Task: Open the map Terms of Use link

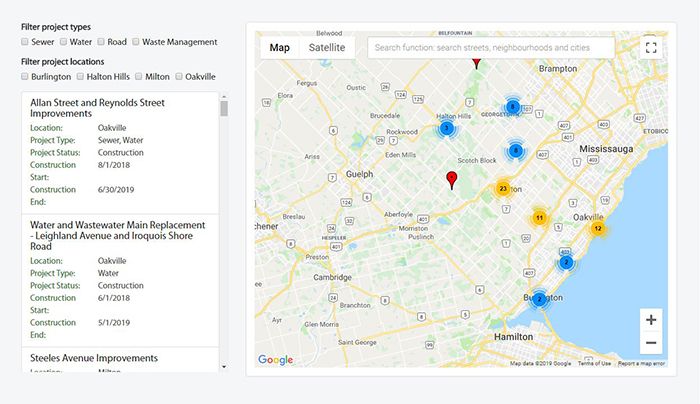Action: pyautogui.click(x=594, y=363)
